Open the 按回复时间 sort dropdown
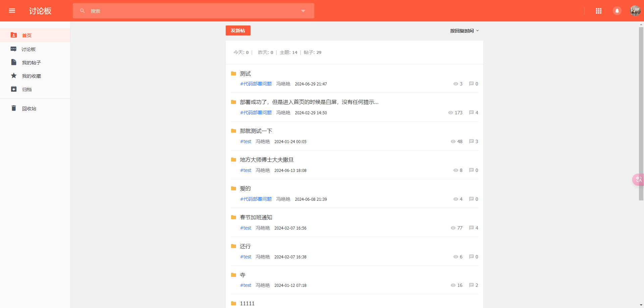644x308 pixels. coord(464,31)
